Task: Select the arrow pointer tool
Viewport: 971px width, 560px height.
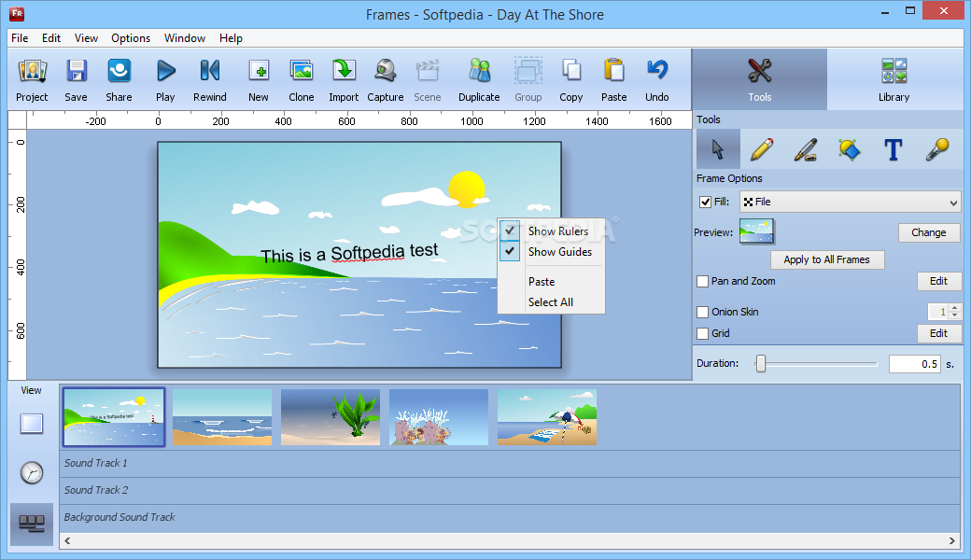Action: (x=718, y=149)
